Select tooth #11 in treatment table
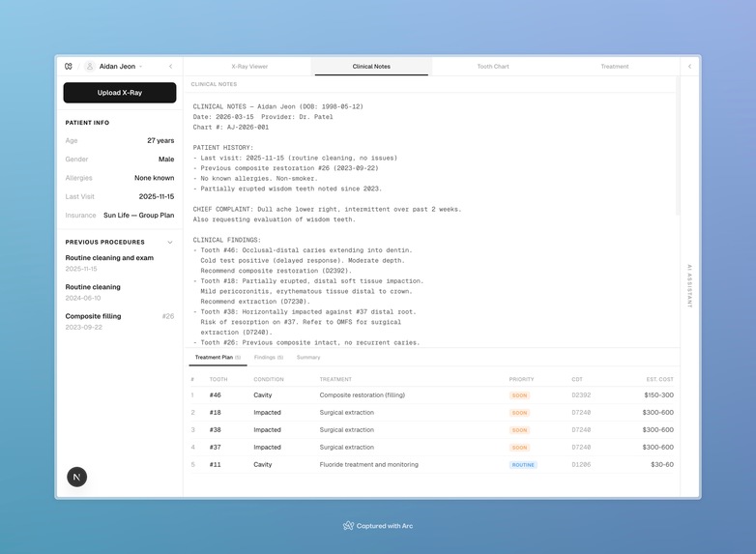 coord(215,464)
